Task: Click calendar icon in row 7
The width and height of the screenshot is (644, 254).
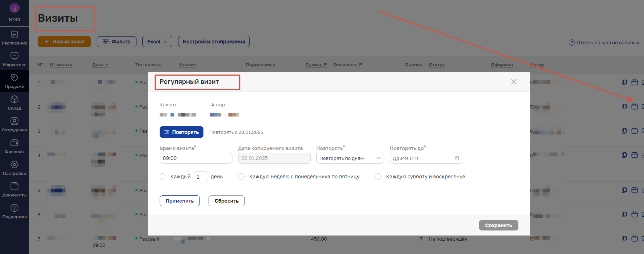Action: (x=635, y=239)
